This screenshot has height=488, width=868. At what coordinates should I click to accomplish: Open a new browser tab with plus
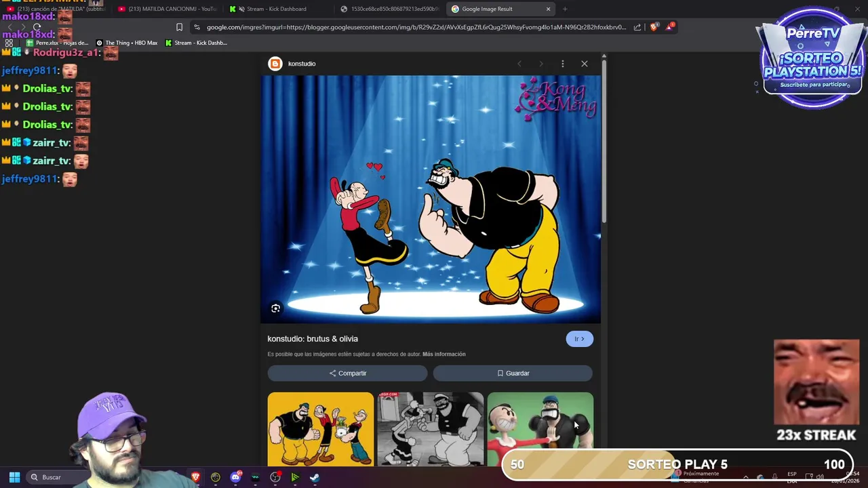pyautogui.click(x=565, y=9)
